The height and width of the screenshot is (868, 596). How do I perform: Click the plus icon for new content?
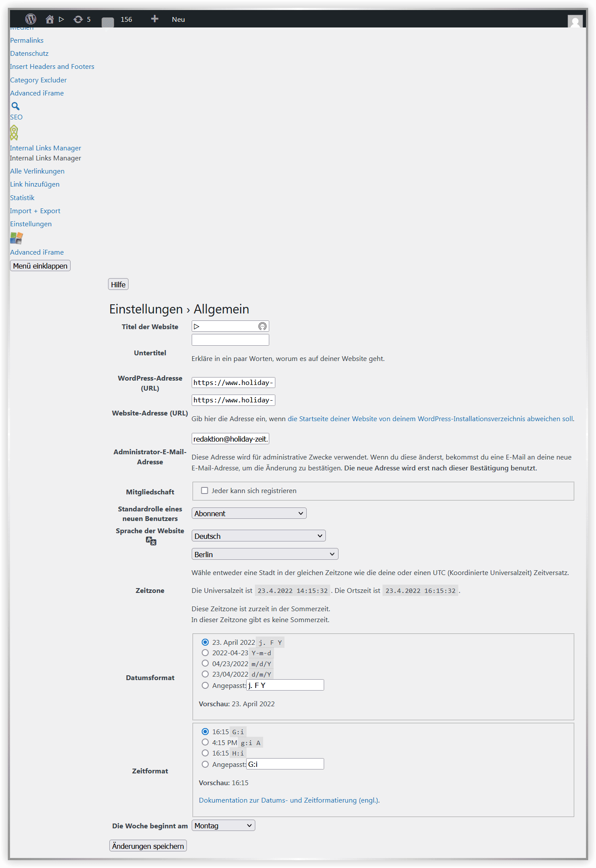(x=154, y=19)
